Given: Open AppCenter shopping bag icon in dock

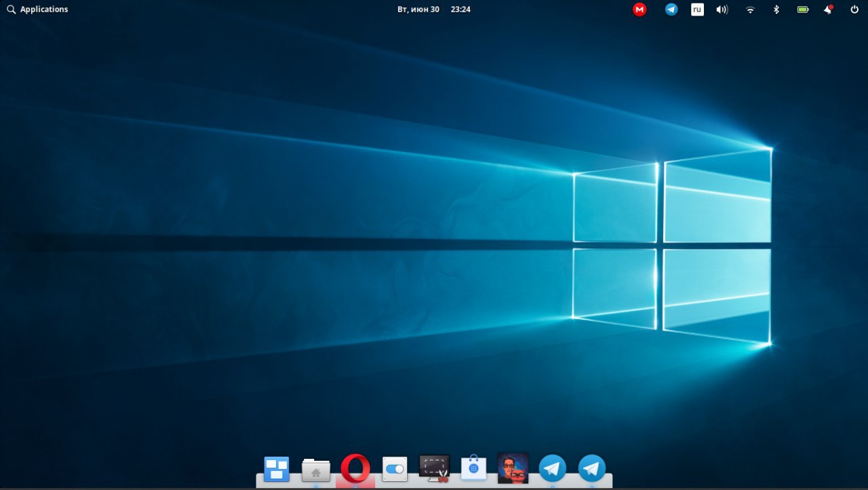Looking at the screenshot, I should (473, 468).
